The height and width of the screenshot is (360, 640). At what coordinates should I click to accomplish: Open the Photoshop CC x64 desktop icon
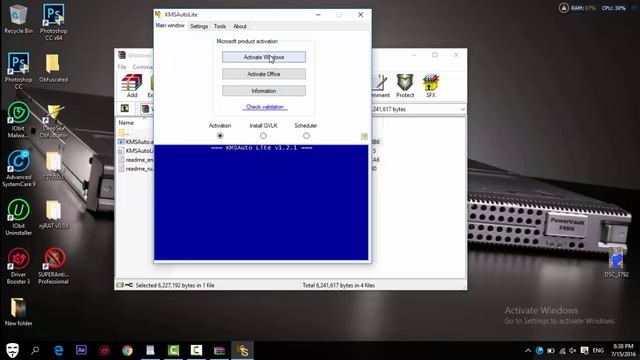click(x=53, y=22)
